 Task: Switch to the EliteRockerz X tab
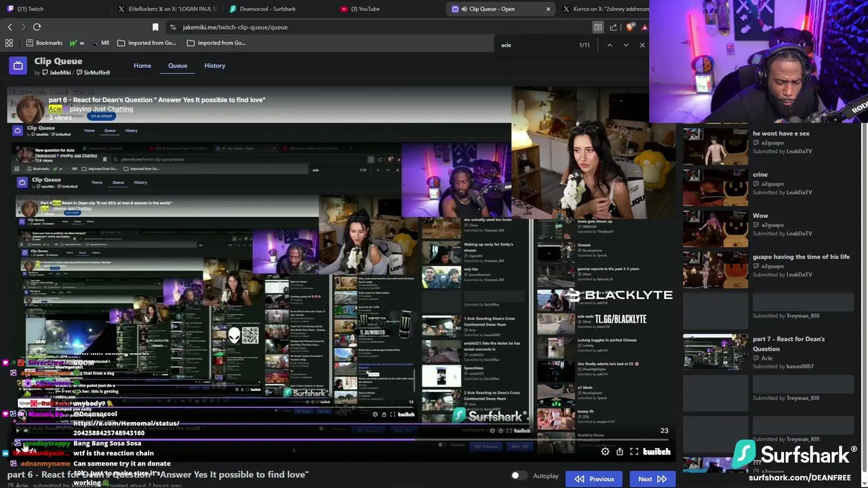166,9
